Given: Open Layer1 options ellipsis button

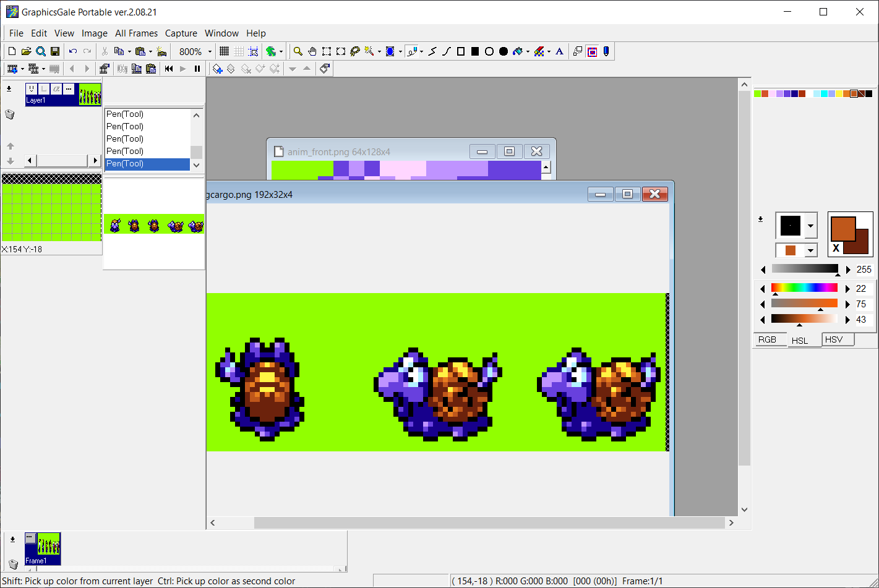Looking at the screenshot, I should tap(69, 89).
